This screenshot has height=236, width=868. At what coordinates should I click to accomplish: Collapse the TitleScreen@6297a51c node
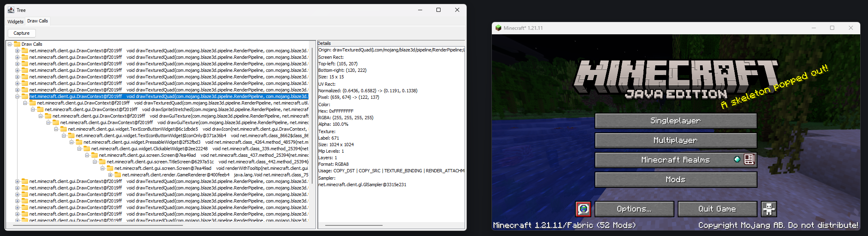pos(95,162)
